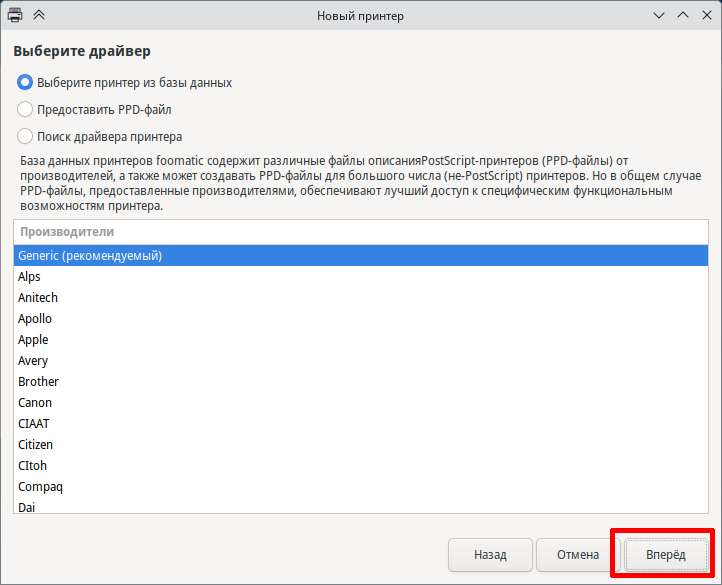Image resolution: width=722 pixels, height=585 pixels.
Task: Click the double-chevron keep-above icon
Action: [x=39, y=15]
